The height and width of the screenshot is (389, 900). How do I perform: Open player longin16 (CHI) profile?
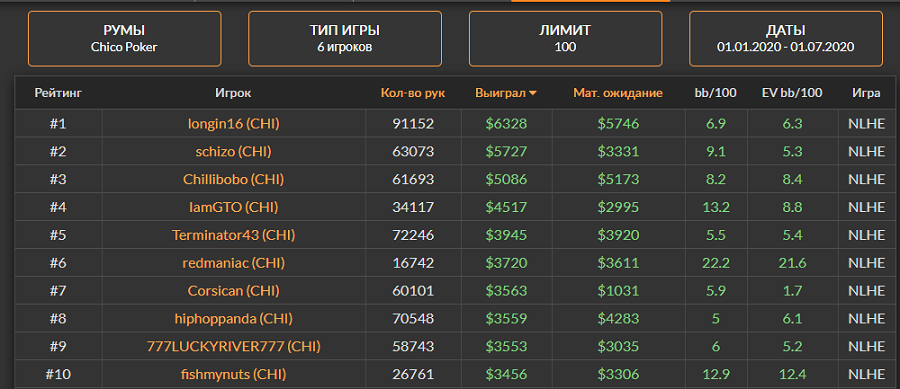tap(234, 123)
